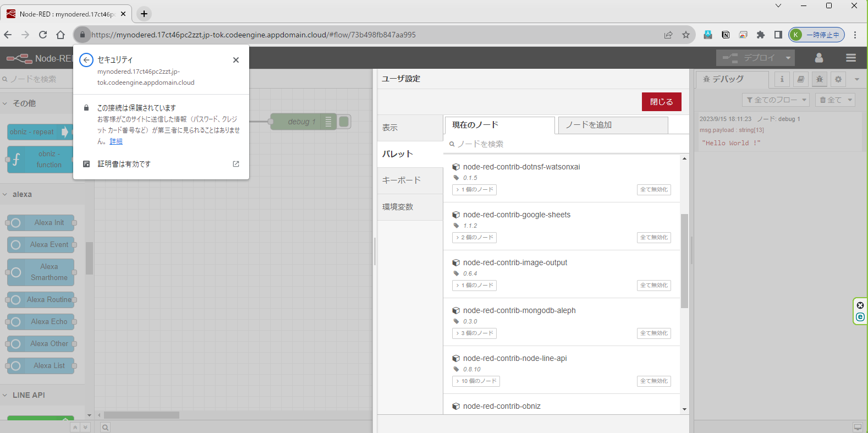Click the 閉じる close button in user settings
This screenshot has width=868, height=433.
click(x=661, y=102)
